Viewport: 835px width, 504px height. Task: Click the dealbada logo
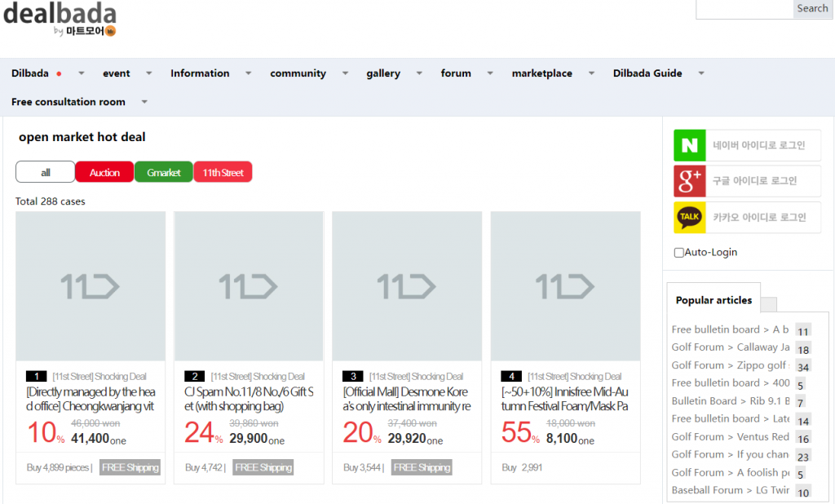[x=60, y=20]
